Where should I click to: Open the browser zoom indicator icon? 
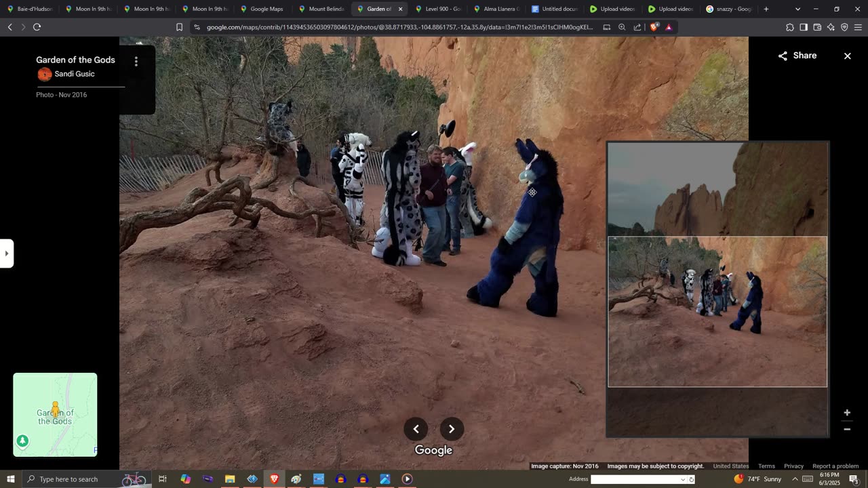(x=622, y=27)
